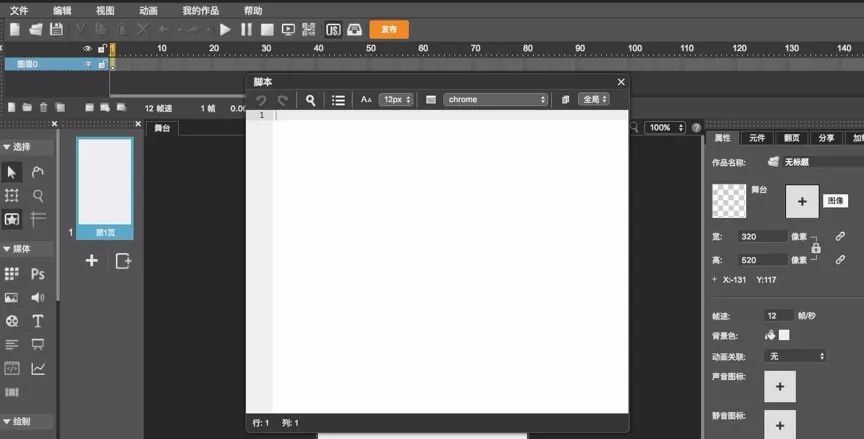
Task: Click the save file icon
Action: (56, 30)
